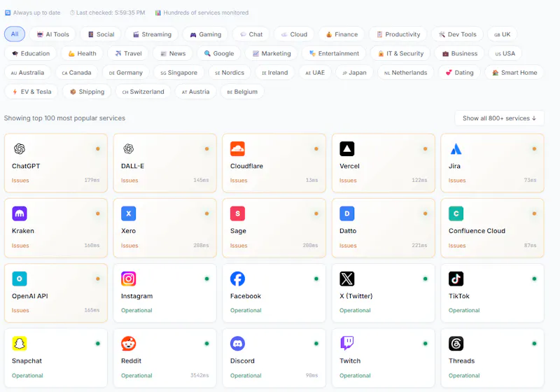560x392 pixels.
Task: Select the Germany region chip
Action: 126,73
